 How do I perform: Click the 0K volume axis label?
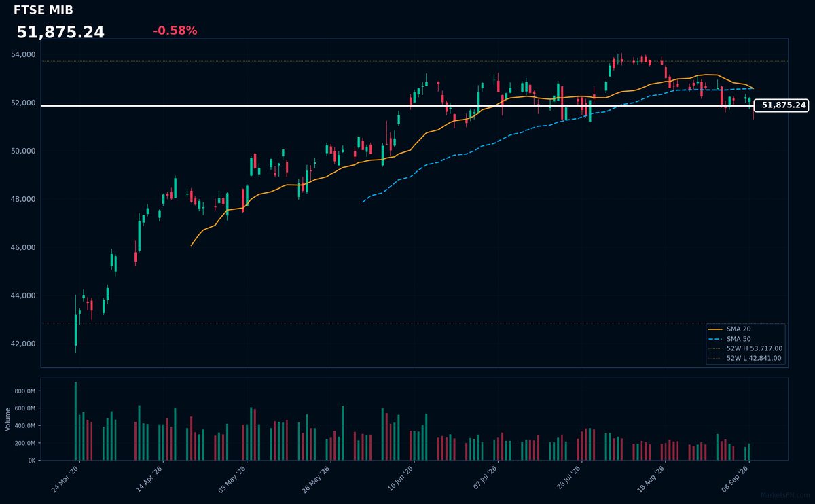32,460
